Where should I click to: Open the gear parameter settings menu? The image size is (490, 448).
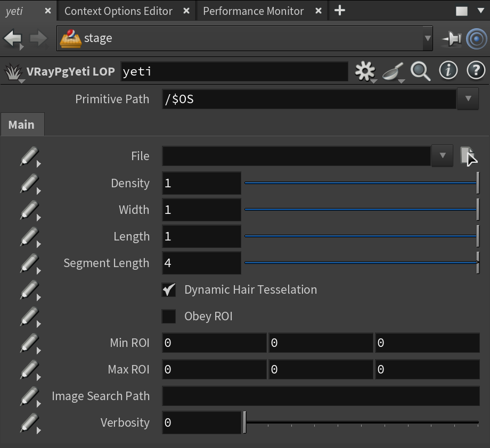365,71
